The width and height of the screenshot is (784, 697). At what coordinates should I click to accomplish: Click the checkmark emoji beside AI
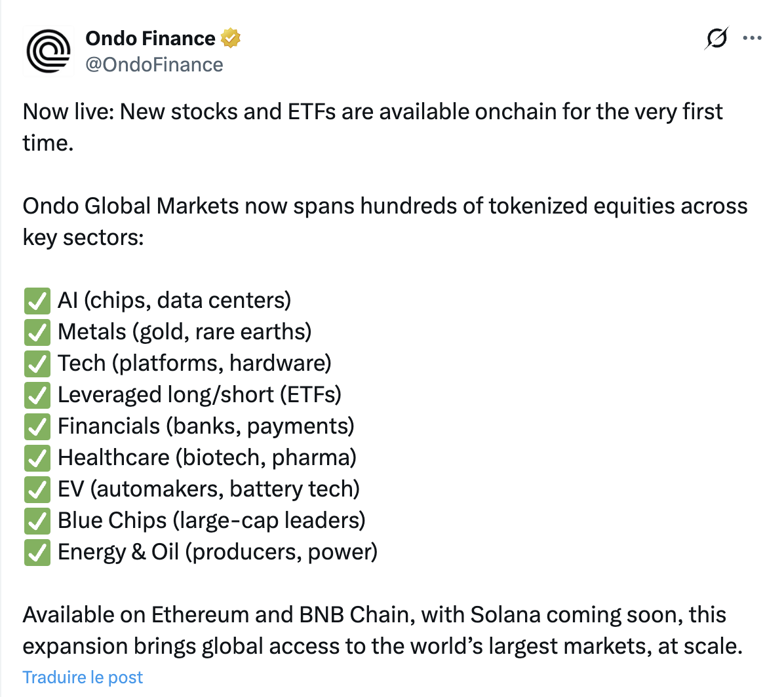click(x=37, y=301)
